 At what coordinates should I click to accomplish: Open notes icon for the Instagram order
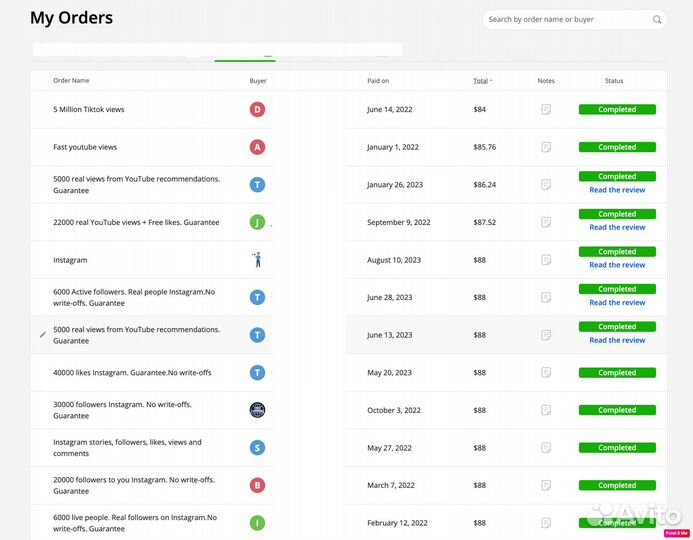(x=546, y=260)
